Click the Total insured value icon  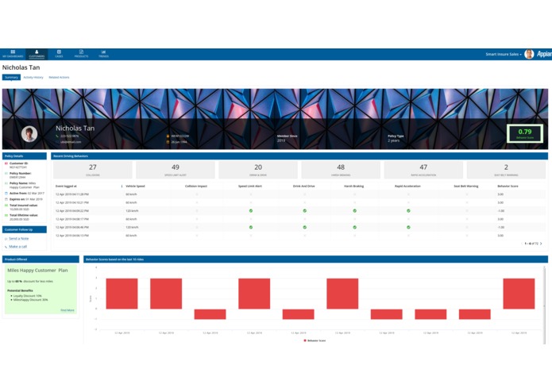tap(6, 206)
